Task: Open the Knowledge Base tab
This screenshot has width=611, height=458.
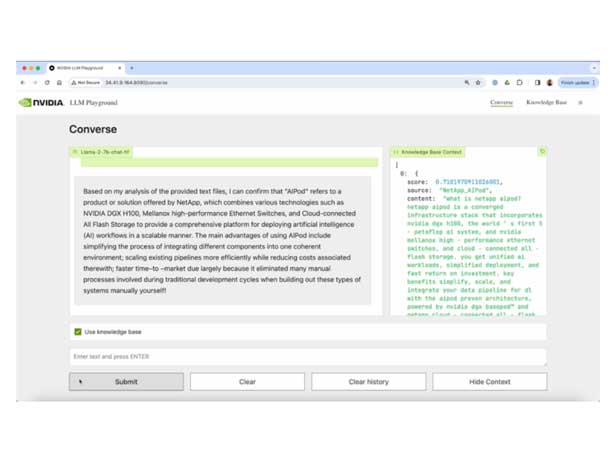Action: pyautogui.click(x=546, y=103)
